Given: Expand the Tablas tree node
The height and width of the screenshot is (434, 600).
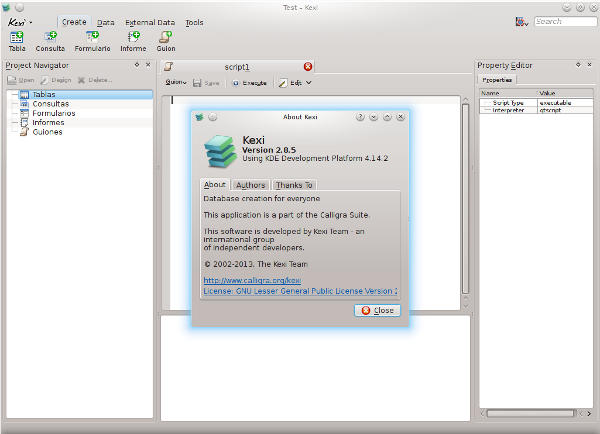Looking at the screenshot, I should (x=14, y=94).
